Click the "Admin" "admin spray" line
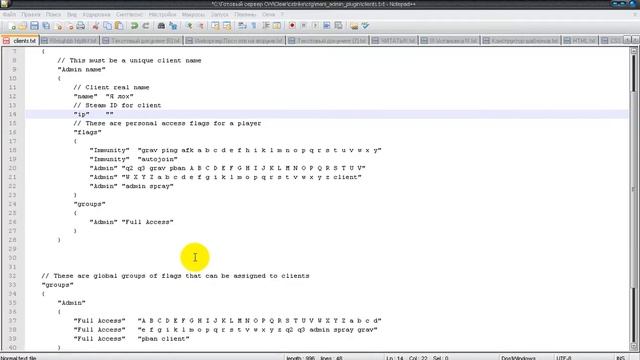The width and height of the screenshot is (640, 360). click(131, 186)
